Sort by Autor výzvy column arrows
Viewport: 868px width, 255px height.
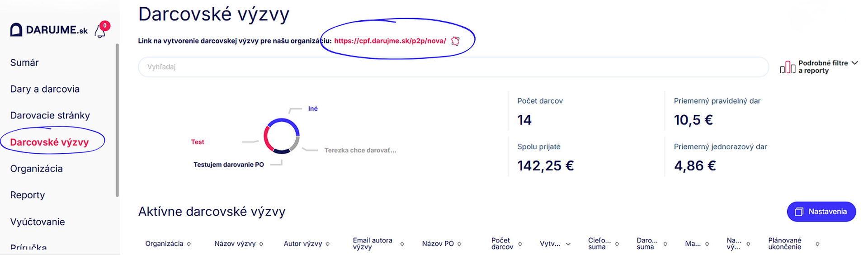click(328, 244)
